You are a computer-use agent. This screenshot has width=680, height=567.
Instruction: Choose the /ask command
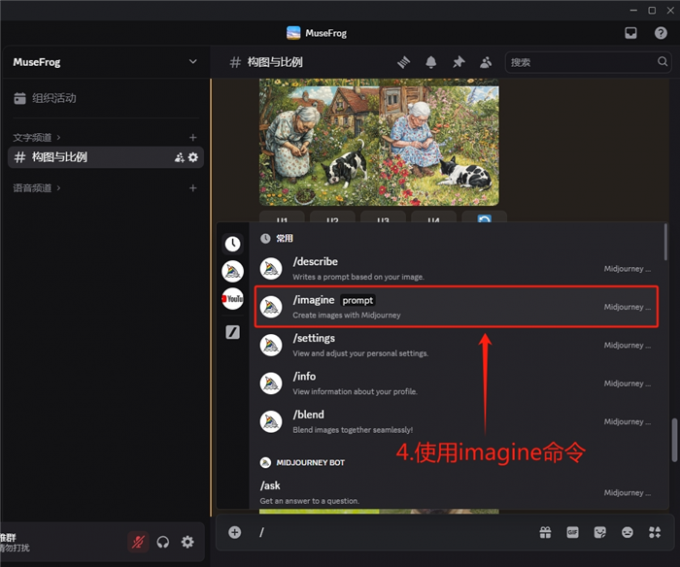pos(456,493)
